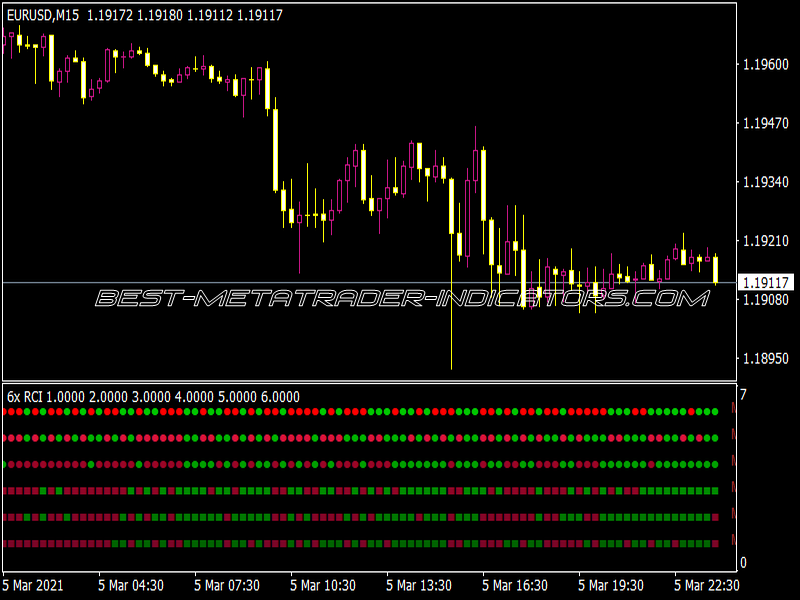The image size is (800, 600).
Task: Click the 5 Mar 10:30 time label
Action: coord(322,585)
